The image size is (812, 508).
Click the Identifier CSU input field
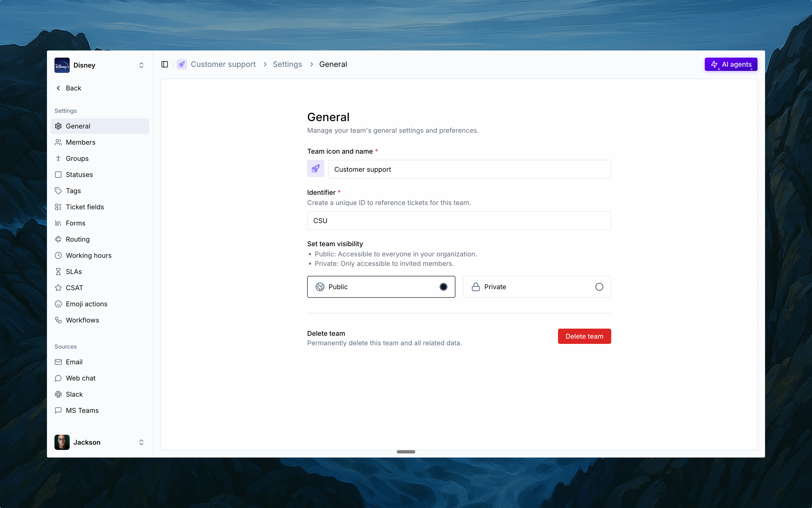tap(459, 221)
